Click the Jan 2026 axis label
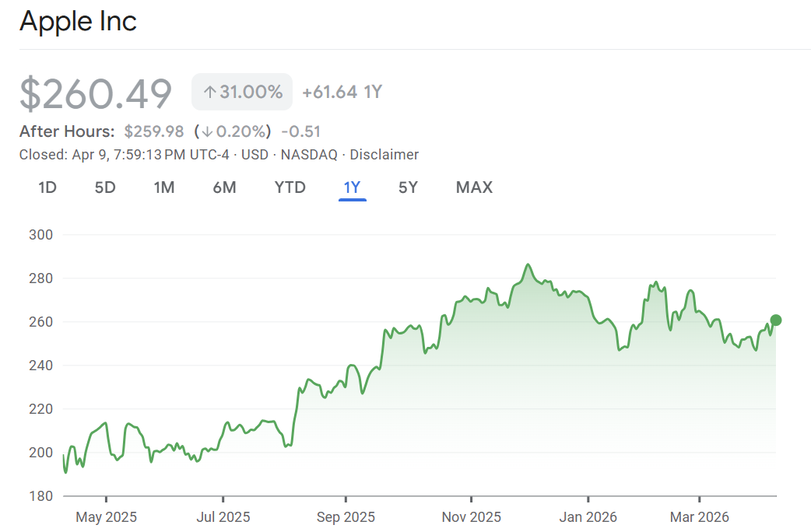 588,517
